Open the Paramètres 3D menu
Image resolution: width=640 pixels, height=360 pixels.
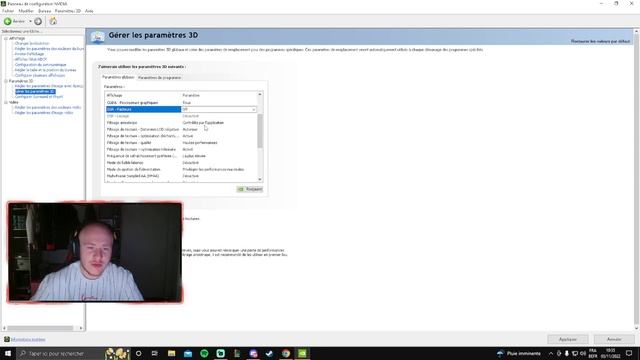click(x=68, y=11)
